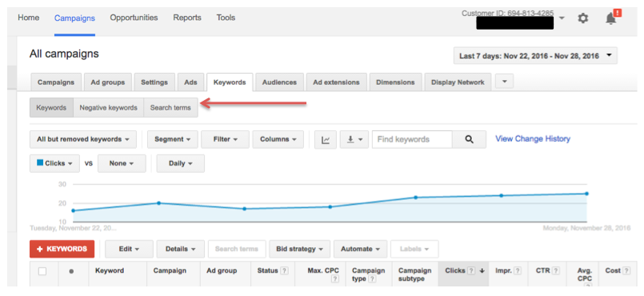
Task: Select the Negative keywords sub-tab
Action: [x=109, y=107]
